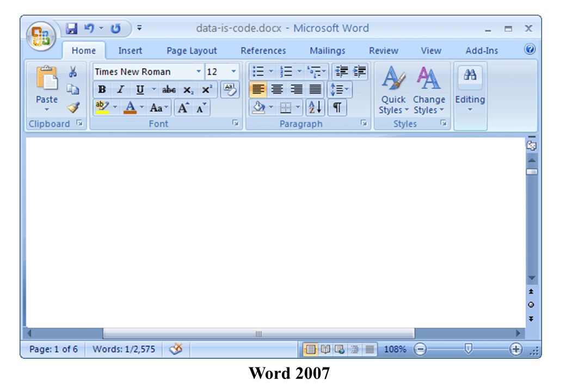Viewport: 566px width, 392px height.
Task: Zoom out with minus button
Action: (420, 349)
